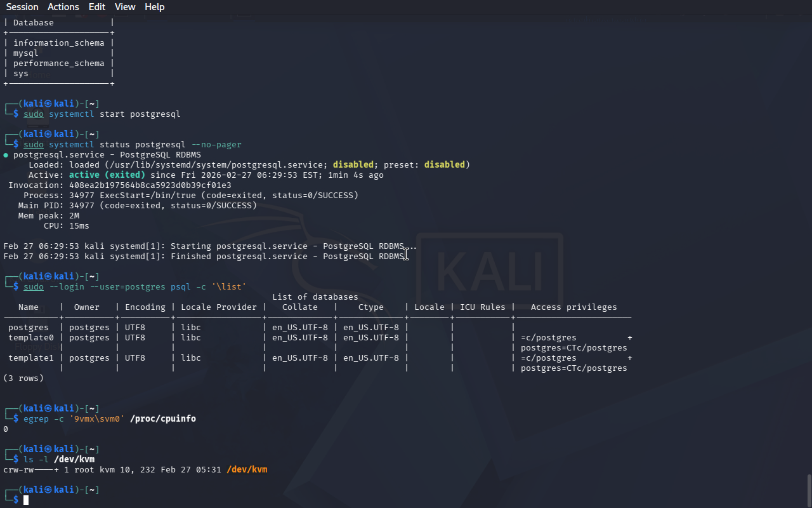Click the --no-pager flag in the status command
Screen dimensions: 812x508
click(x=216, y=145)
